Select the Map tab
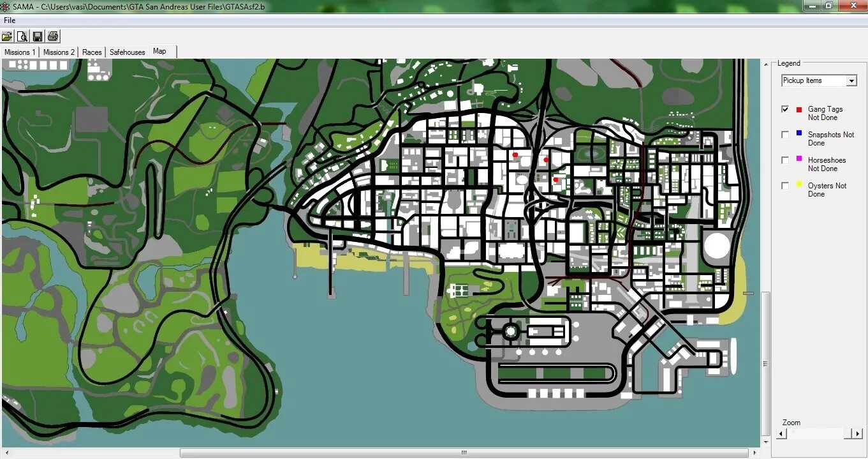This screenshot has height=459, width=868. [x=162, y=51]
